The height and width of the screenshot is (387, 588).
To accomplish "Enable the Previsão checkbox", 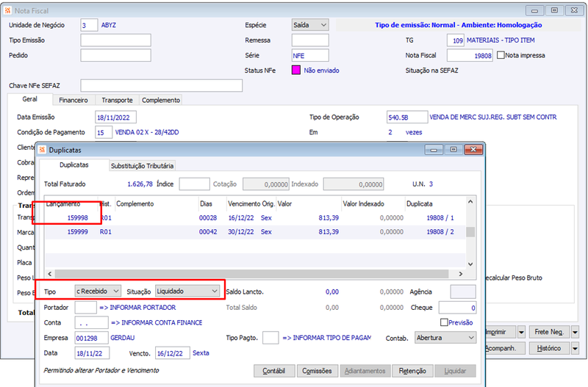I will coord(445,322).
